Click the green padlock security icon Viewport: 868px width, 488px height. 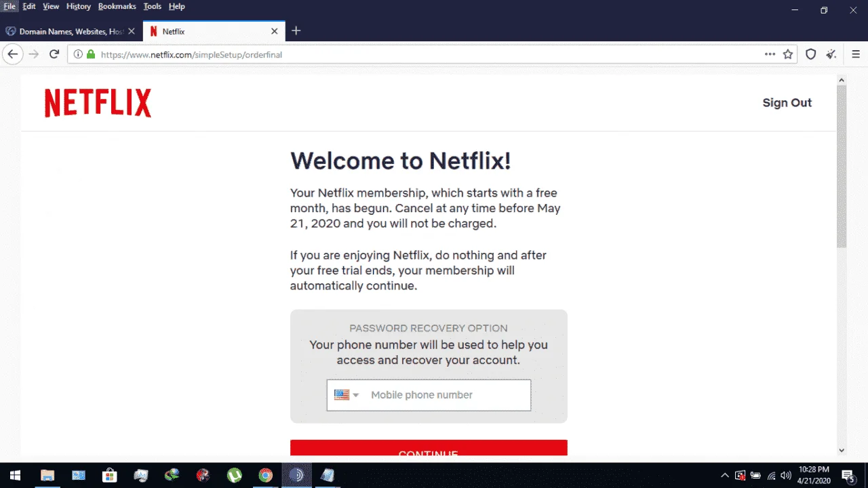(91, 54)
